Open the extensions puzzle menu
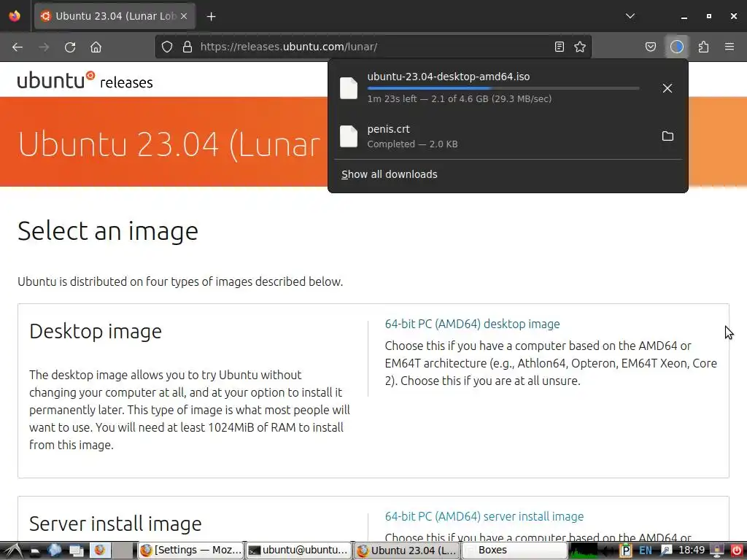747x560 pixels. (x=703, y=47)
